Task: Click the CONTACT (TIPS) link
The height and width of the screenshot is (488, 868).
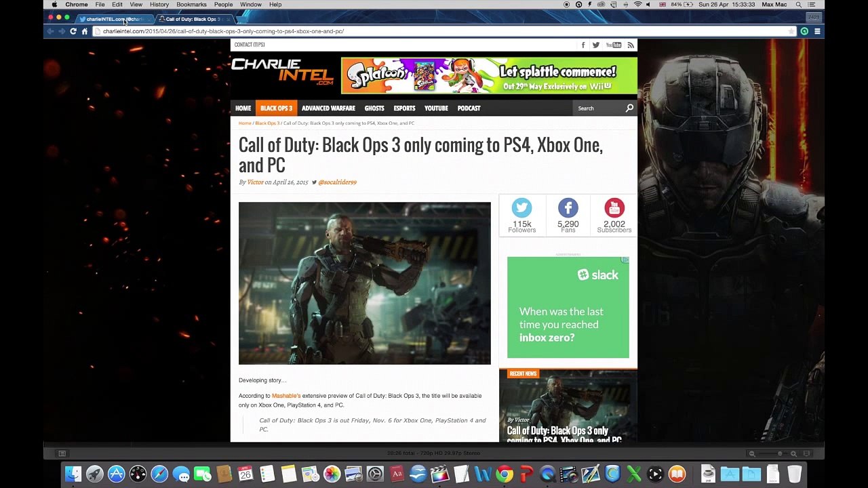Action: coord(250,45)
